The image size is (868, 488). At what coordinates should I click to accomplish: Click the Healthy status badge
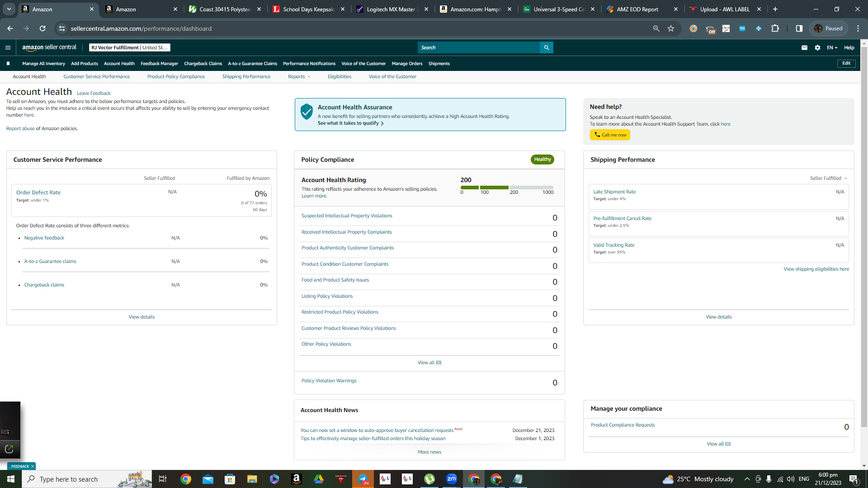[542, 160]
